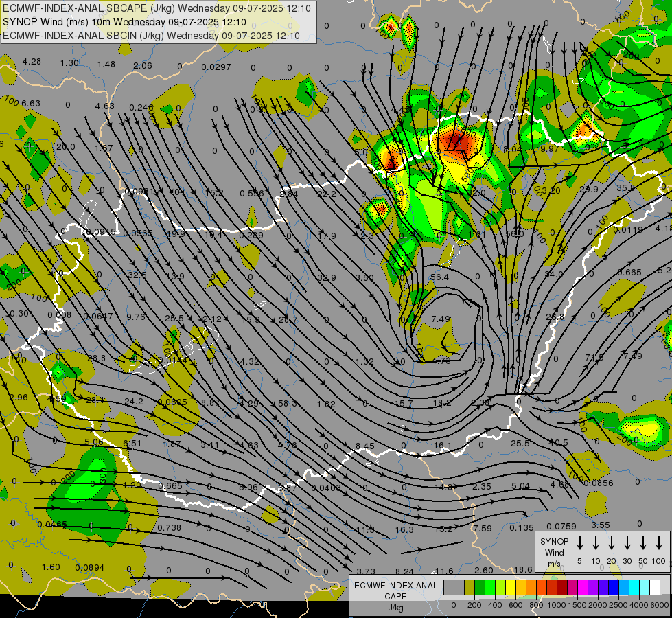
Task: Click the 0.0465 map value
Action: [52, 525]
